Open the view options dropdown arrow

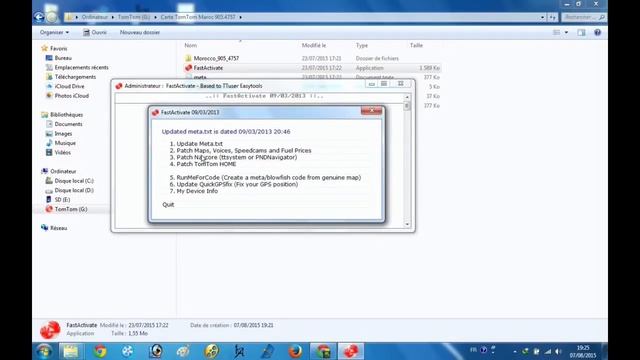[x=566, y=32]
